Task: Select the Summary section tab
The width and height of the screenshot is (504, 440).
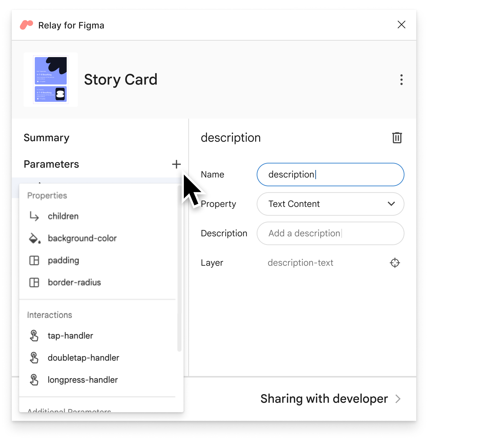Action: point(47,137)
